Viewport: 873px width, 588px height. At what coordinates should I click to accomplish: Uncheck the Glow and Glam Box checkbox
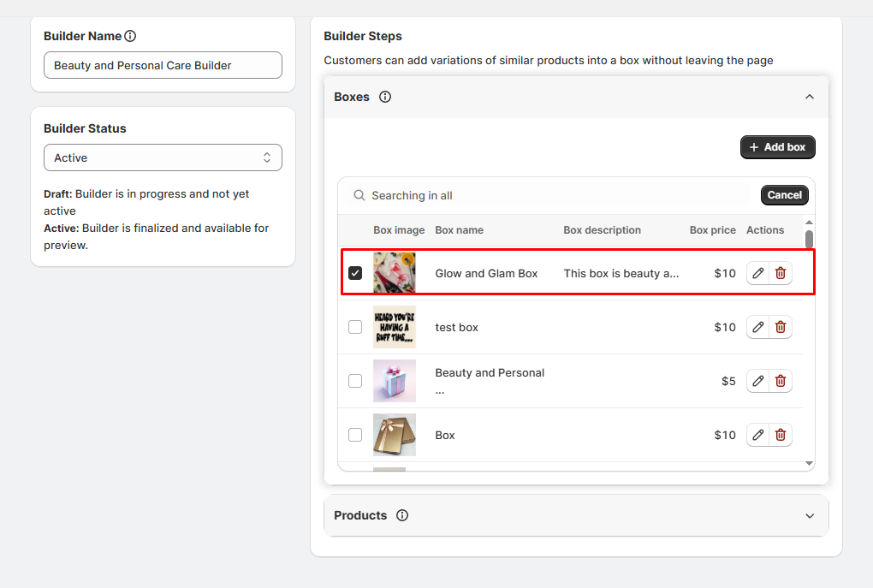point(355,273)
